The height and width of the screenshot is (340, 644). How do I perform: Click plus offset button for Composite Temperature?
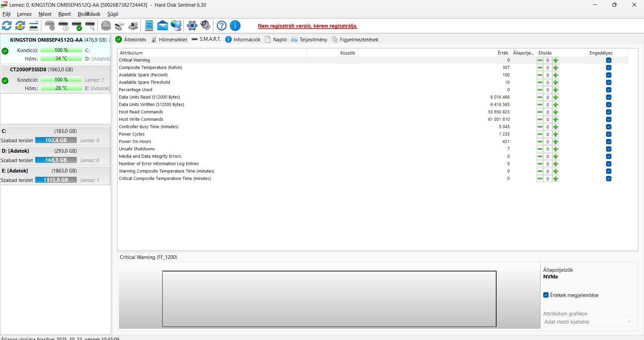point(556,68)
